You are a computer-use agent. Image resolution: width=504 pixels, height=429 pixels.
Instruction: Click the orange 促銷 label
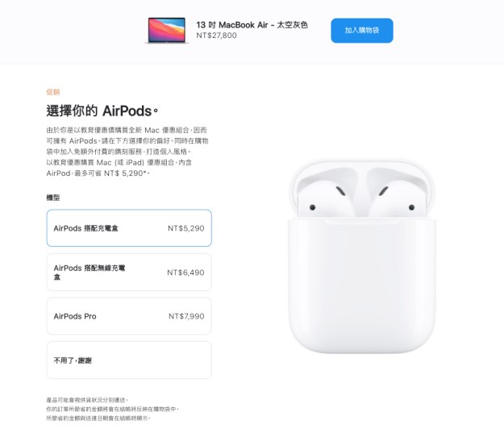53,92
